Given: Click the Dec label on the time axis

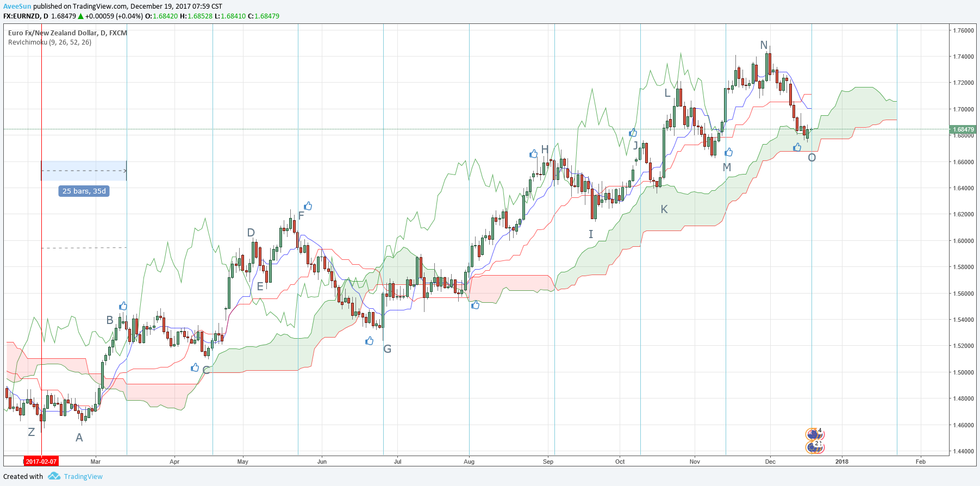Looking at the screenshot, I should (771, 462).
